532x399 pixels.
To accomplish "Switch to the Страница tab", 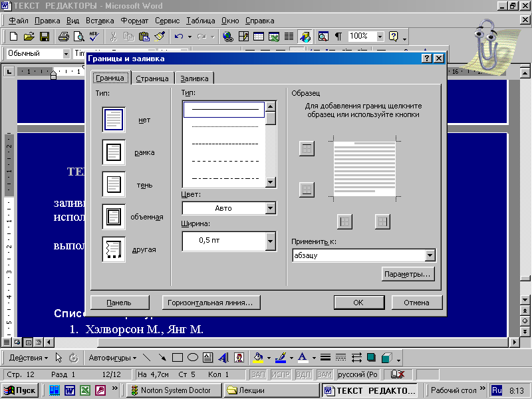I will [x=152, y=78].
